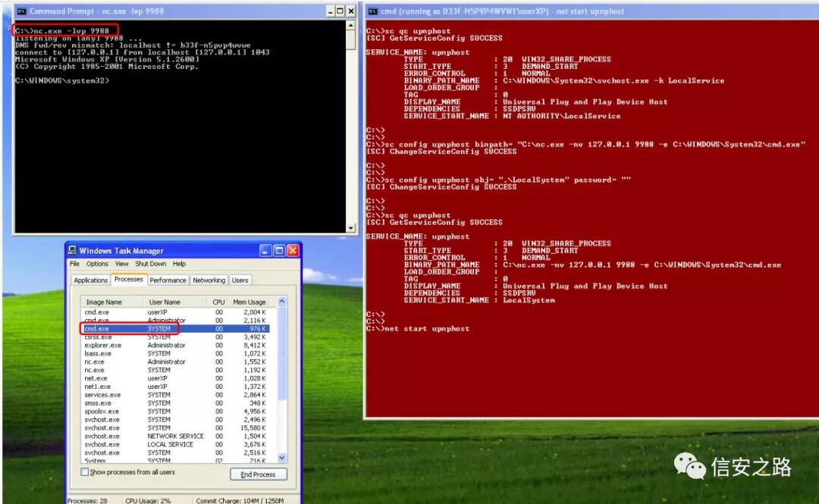
Task: Select the net1.exe process row
Action: [x=175, y=387]
